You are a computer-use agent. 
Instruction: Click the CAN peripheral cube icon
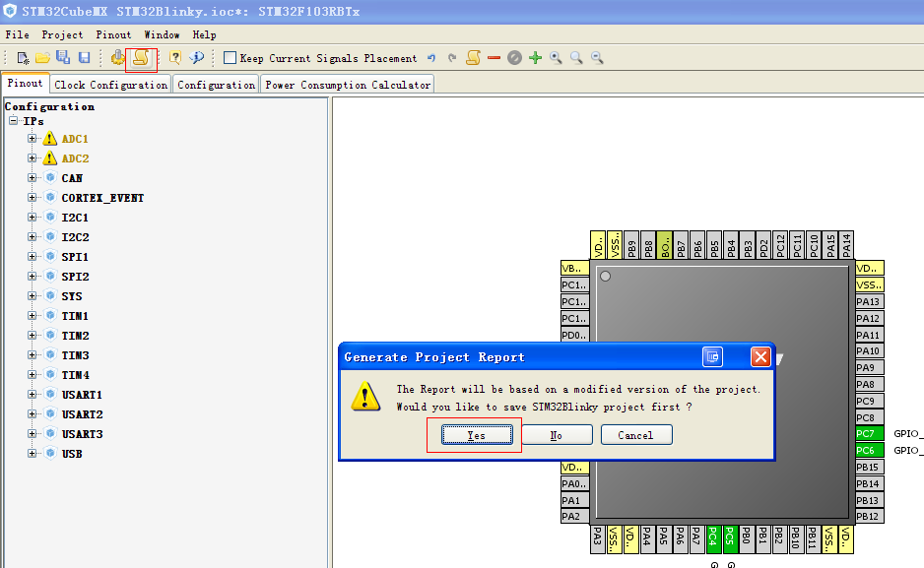coord(50,178)
